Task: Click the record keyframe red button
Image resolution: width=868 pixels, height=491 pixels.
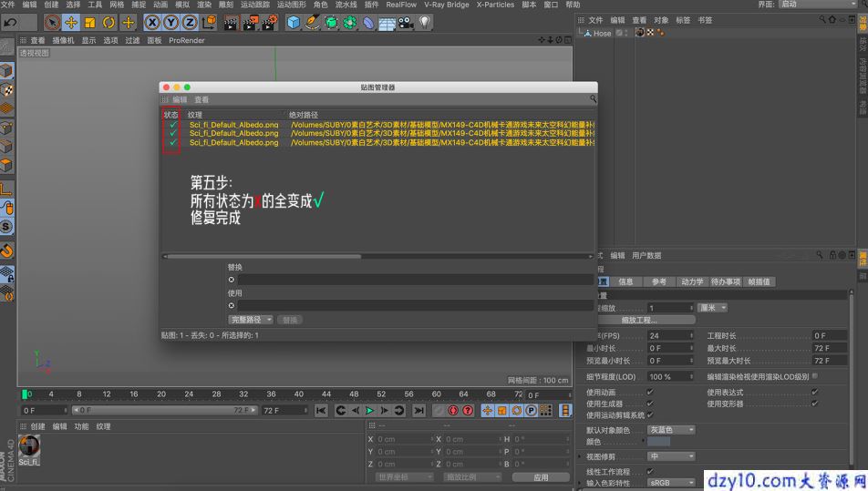Action: coord(453,410)
